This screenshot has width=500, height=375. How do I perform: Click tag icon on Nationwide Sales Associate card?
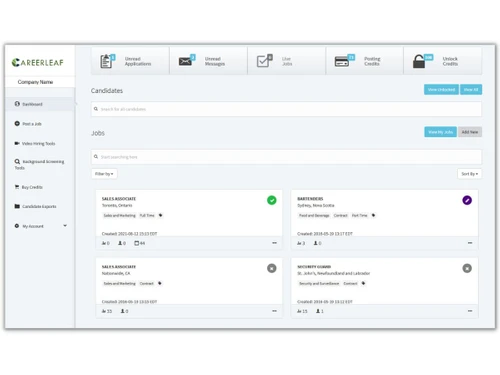coord(159,283)
